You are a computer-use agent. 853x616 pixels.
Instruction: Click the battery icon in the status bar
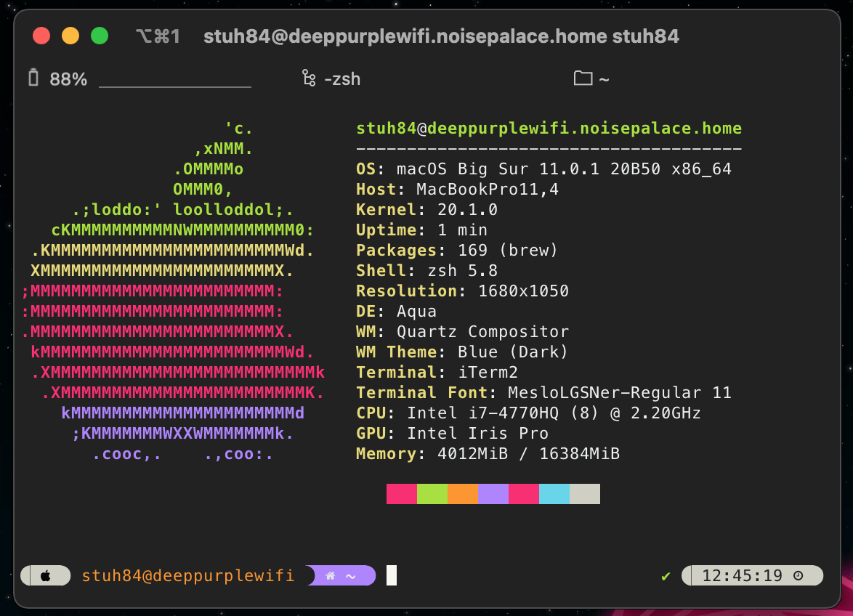click(x=32, y=79)
